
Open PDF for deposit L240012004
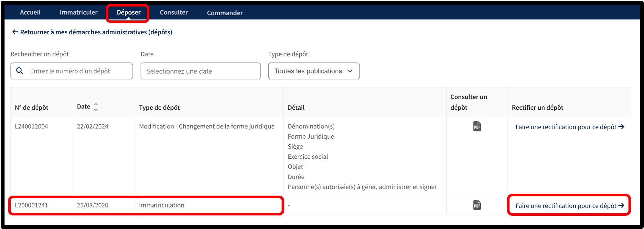point(477,126)
